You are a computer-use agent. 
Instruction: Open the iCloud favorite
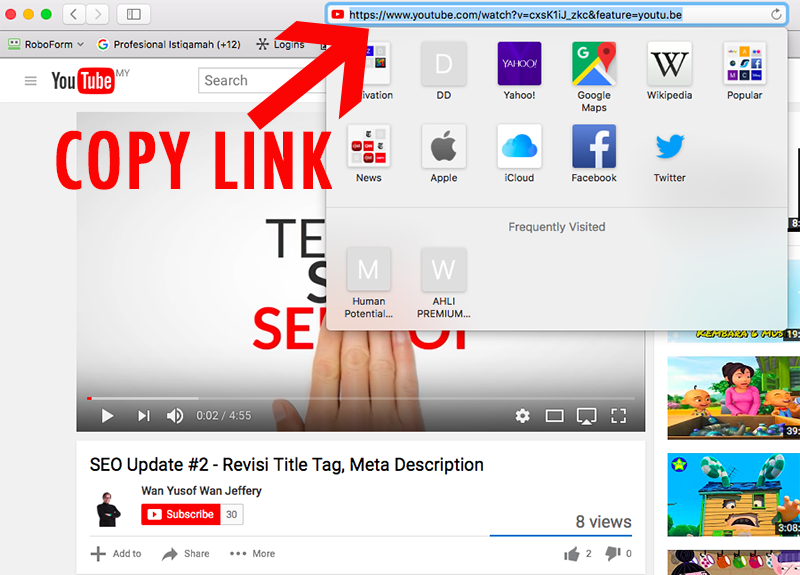tap(519, 154)
